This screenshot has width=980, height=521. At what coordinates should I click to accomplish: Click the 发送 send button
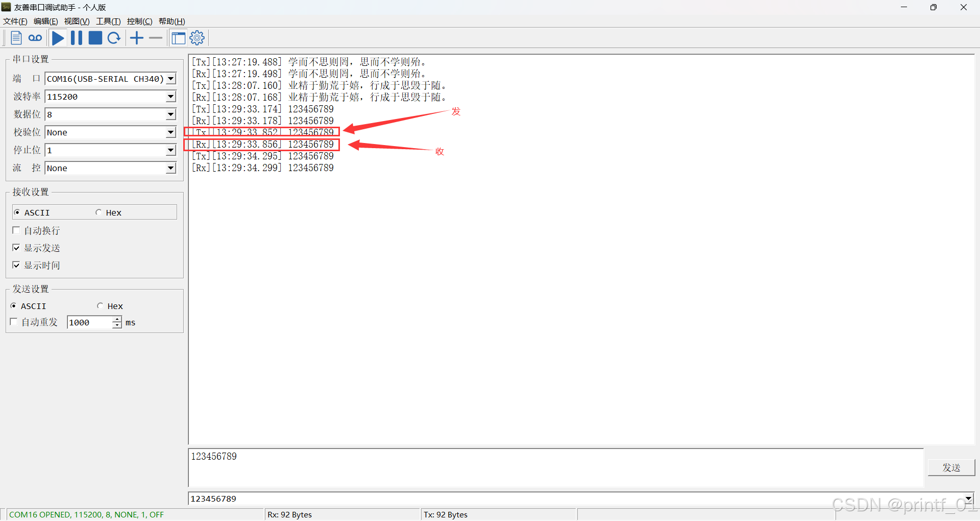pos(951,467)
